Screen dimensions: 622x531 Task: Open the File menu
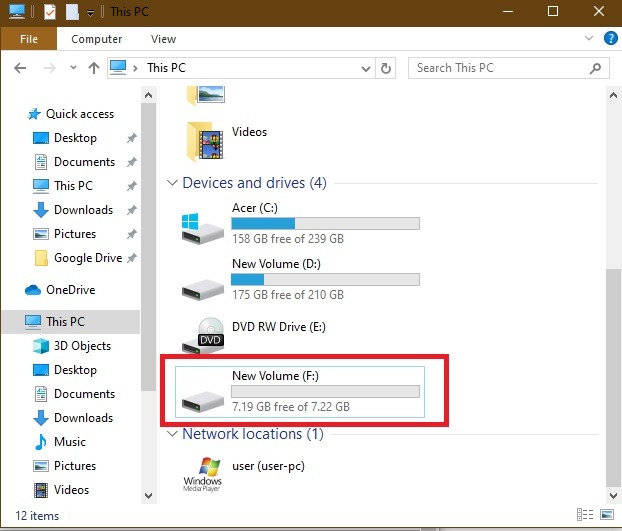click(28, 39)
